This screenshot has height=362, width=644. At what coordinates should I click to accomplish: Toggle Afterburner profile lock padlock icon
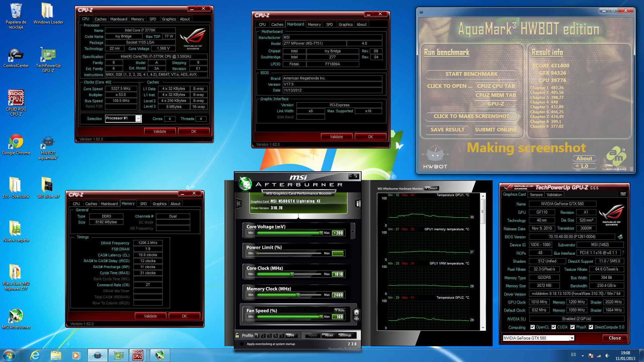[237, 335]
